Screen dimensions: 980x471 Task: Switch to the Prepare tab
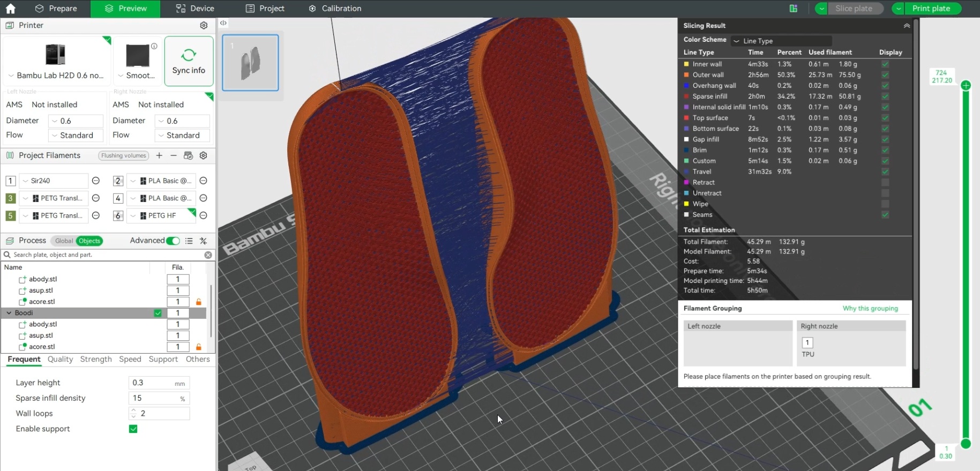coord(56,9)
